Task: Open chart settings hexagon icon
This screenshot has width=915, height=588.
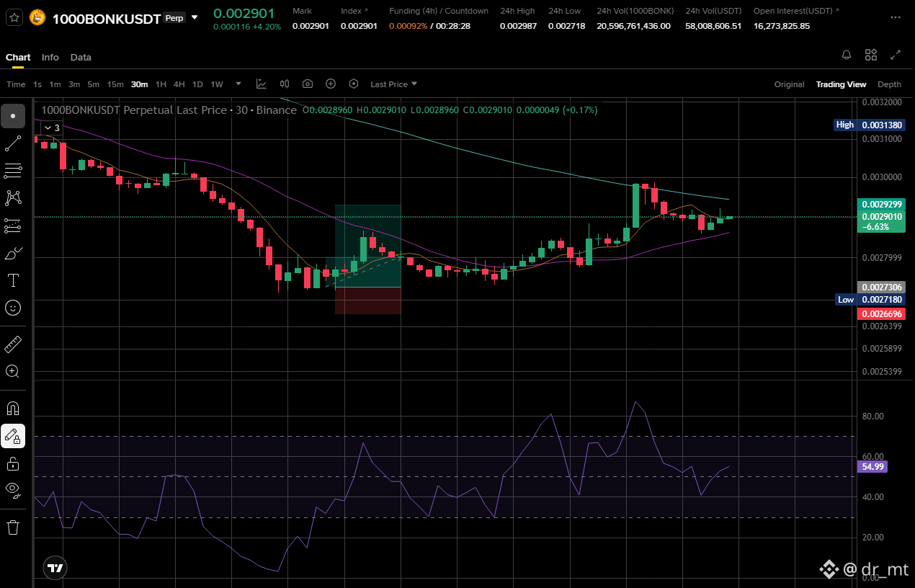Action: (x=354, y=84)
